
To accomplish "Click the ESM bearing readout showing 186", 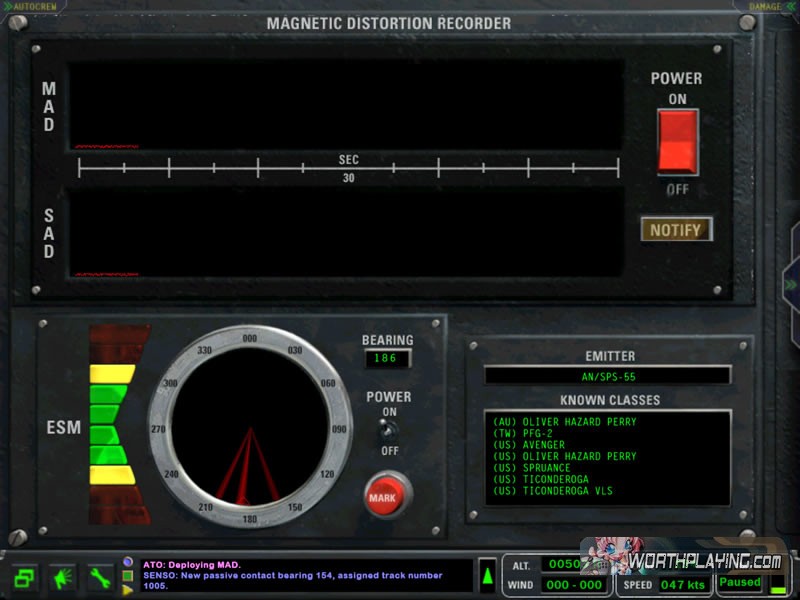I will 386,358.
